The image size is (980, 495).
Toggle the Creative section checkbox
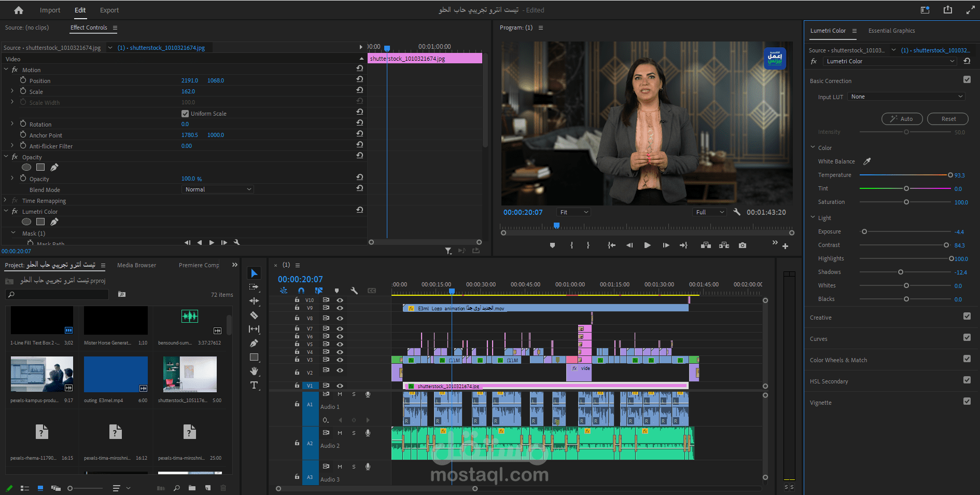point(967,316)
